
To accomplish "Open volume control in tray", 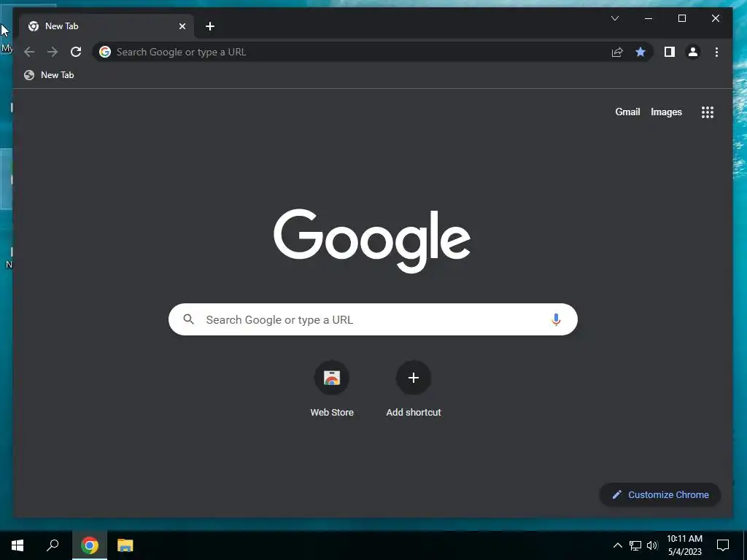I will pos(652,545).
